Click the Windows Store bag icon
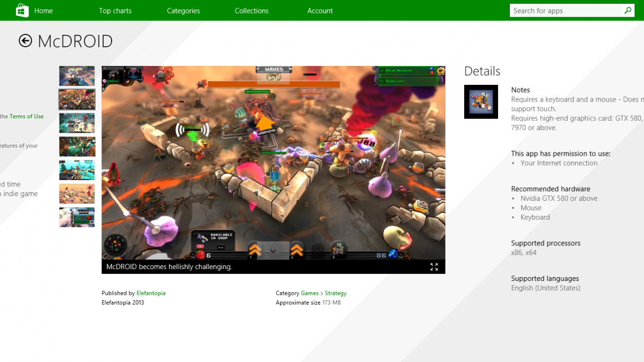644x362 pixels. (x=22, y=10)
